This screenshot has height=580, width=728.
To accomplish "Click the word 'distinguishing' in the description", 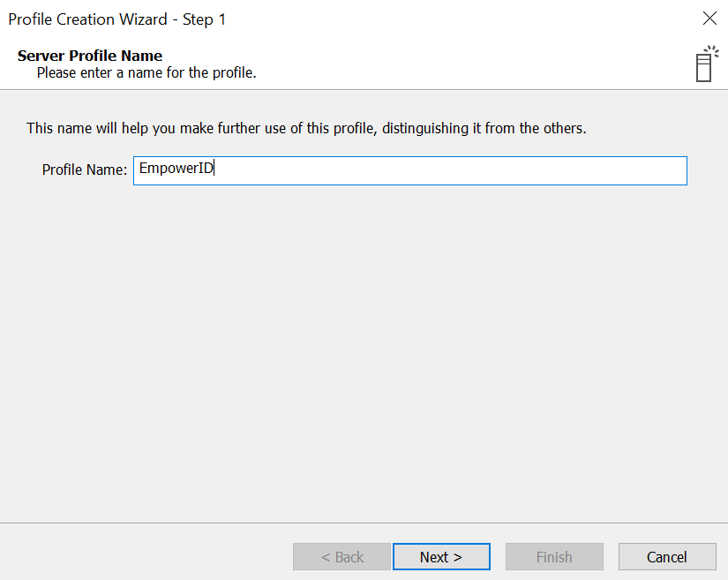I will point(425,128).
